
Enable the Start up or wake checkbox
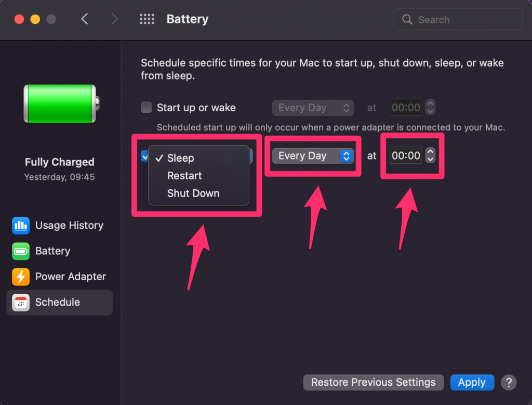coord(146,108)
